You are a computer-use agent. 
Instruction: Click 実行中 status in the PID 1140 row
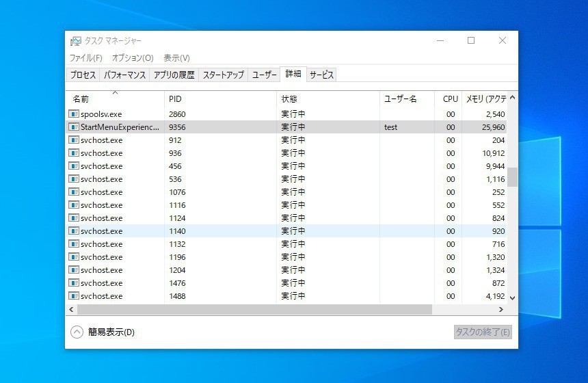click(293, 230)
